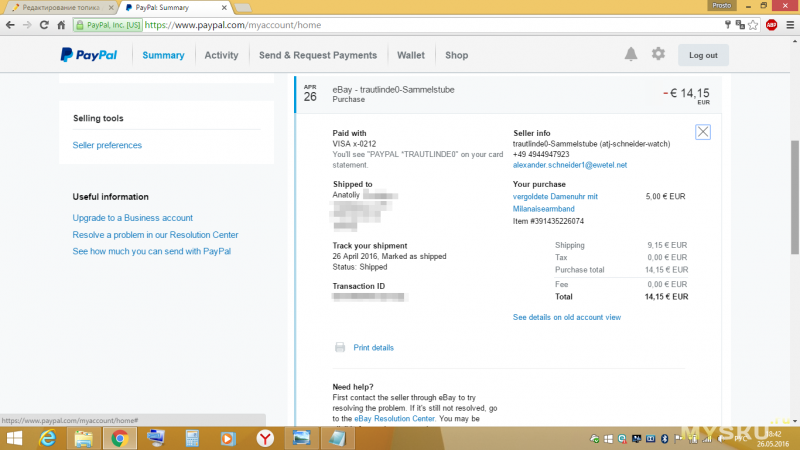This screenshot has width=800, height=450.
Task: Open the settings gear in PayPal header
Action: click(658, 54)
